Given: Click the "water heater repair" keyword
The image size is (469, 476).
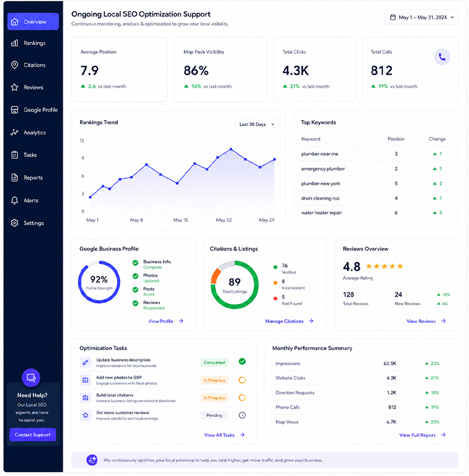Looking at the screenshot, I should (x=321, y=213).
